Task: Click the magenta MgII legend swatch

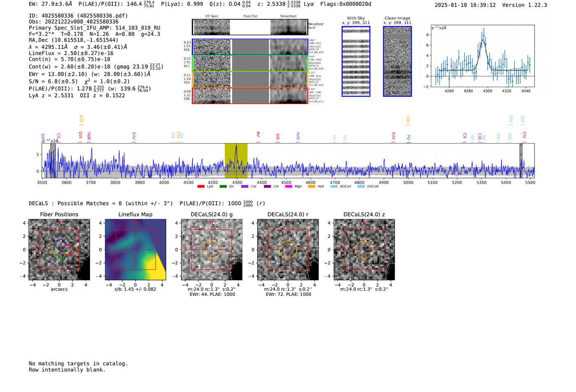Action: point(288,186)
